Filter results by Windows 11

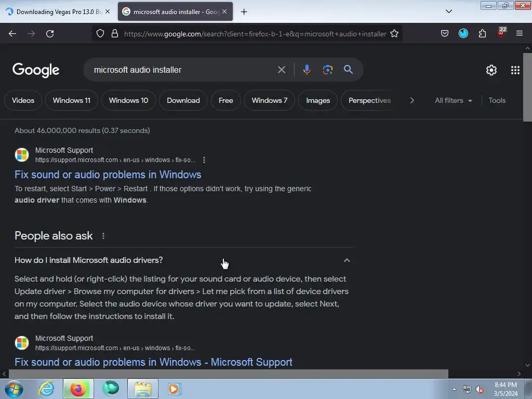pos(72,100)
